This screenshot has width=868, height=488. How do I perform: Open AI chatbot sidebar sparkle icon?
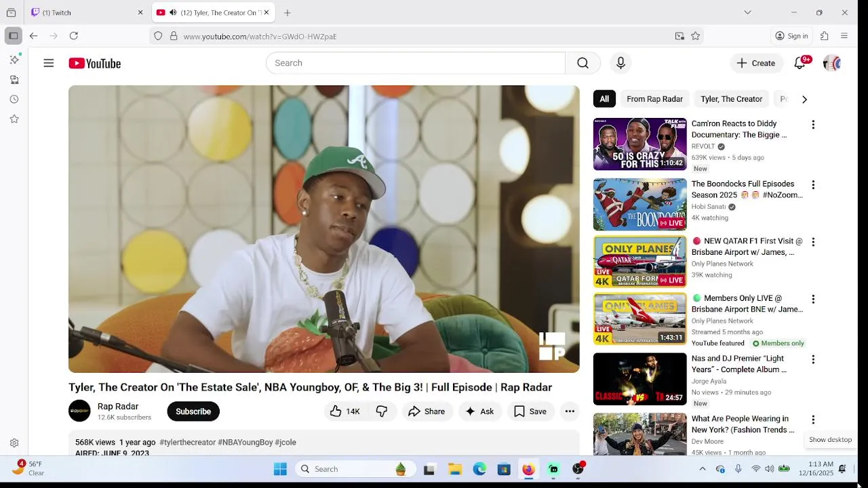tap(14, 60)
